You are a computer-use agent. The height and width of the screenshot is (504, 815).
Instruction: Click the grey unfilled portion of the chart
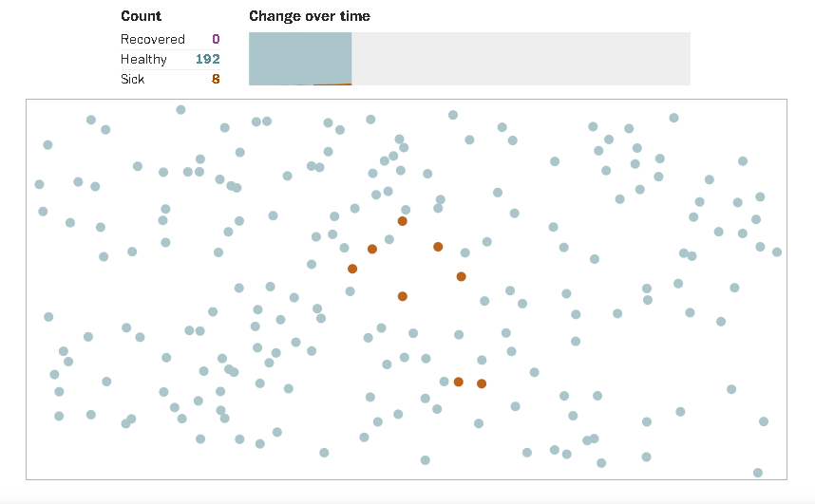point(521,59)
